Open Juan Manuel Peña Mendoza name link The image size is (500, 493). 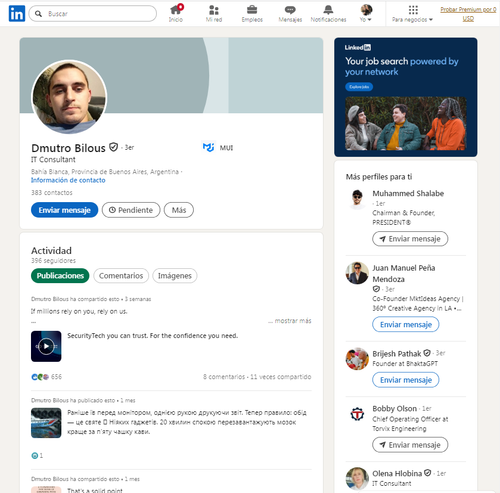pyautogui.click(x=404, y=273)
